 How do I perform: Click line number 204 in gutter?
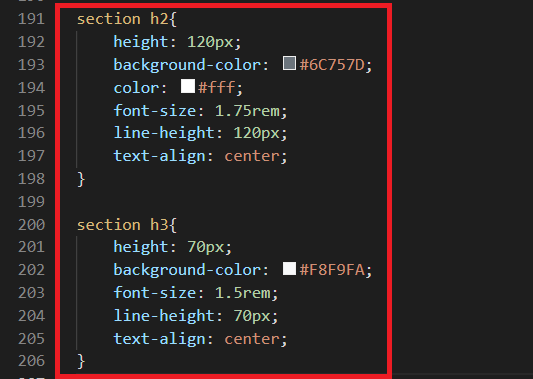pyautogui.click(x=31, y=316)
